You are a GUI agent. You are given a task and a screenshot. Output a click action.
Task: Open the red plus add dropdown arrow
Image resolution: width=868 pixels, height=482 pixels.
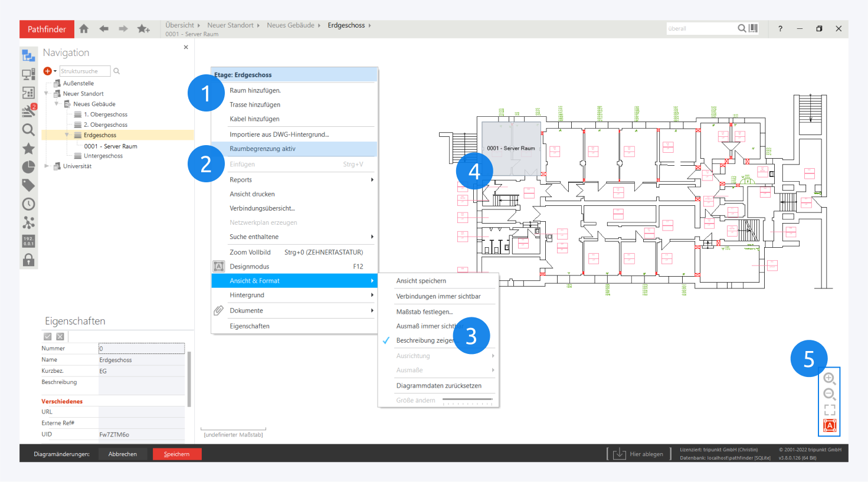tap(55, 71)
